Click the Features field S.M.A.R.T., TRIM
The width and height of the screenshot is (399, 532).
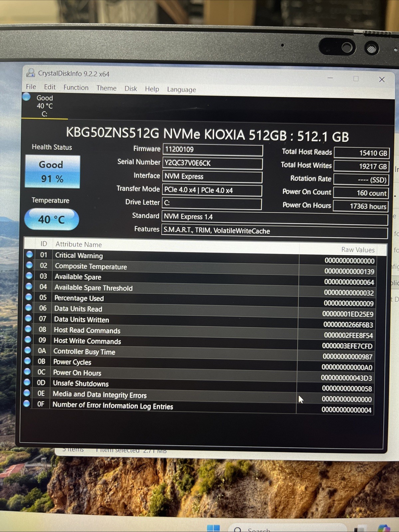[x=275, y=231]
